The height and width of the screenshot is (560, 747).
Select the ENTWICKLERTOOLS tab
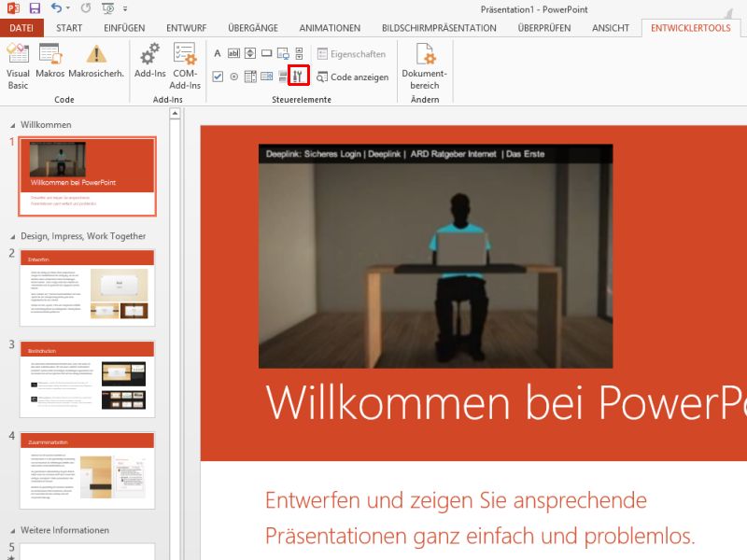pos(690,28)
